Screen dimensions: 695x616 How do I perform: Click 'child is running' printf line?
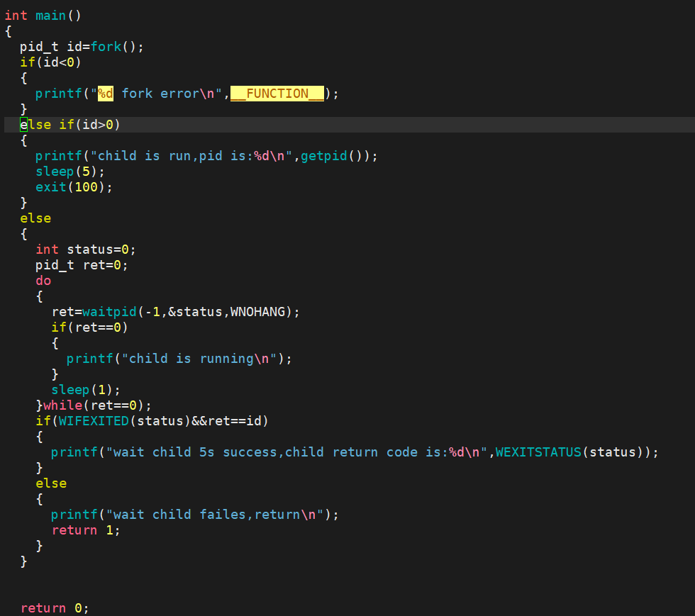click(179, 359)
